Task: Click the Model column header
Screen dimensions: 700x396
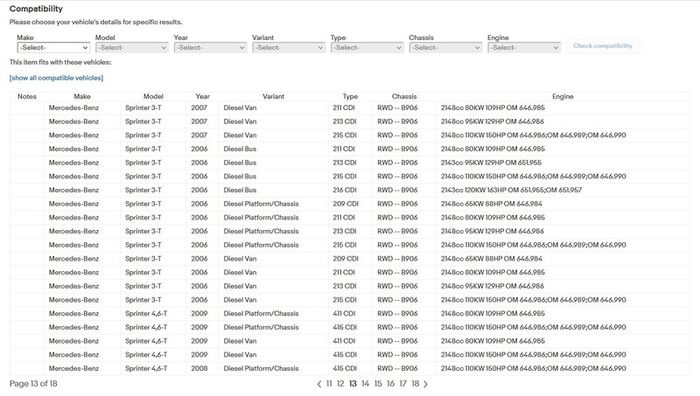Action: click(x=153, y=96)
